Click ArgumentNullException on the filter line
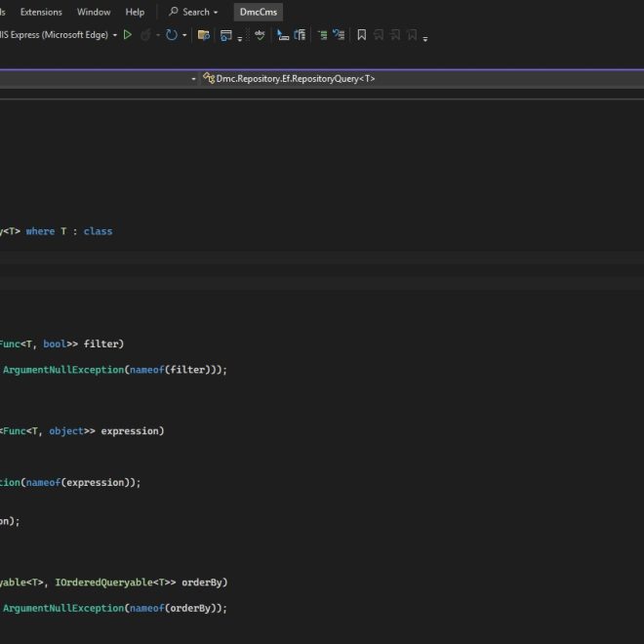Screen dimensions: 644x644 (63, 370)
